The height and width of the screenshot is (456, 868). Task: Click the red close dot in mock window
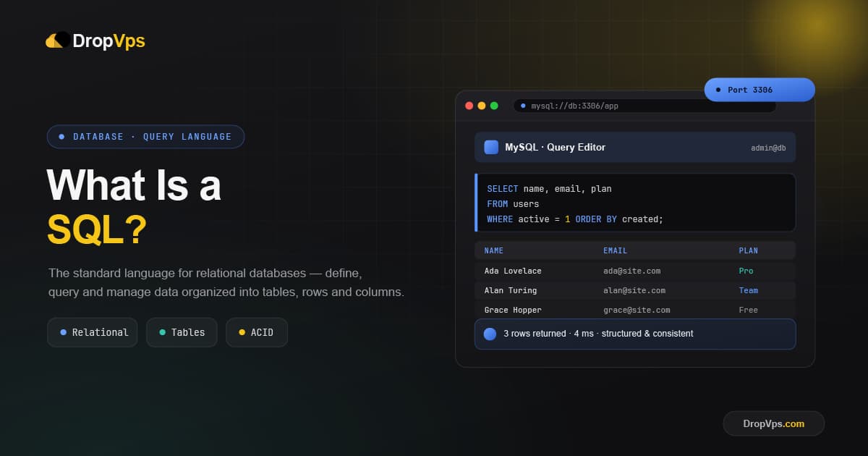(x=469, y=106)
